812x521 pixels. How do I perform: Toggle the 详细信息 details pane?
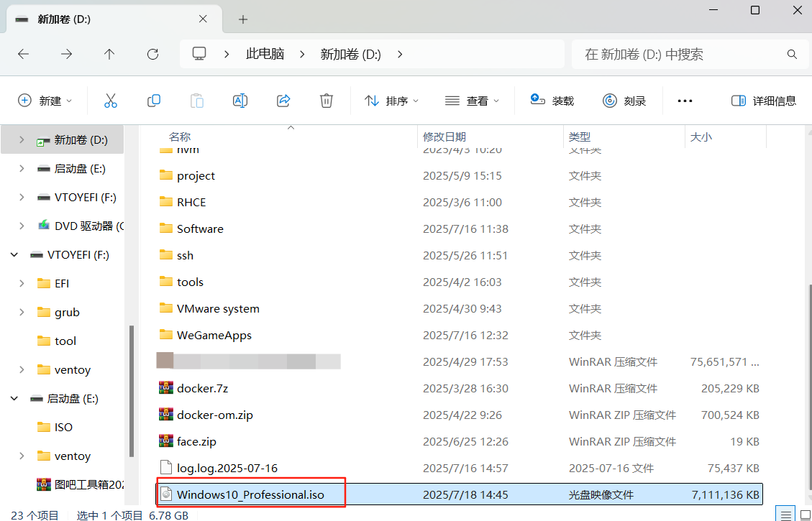pyautogui.click(x=763, y=101)
